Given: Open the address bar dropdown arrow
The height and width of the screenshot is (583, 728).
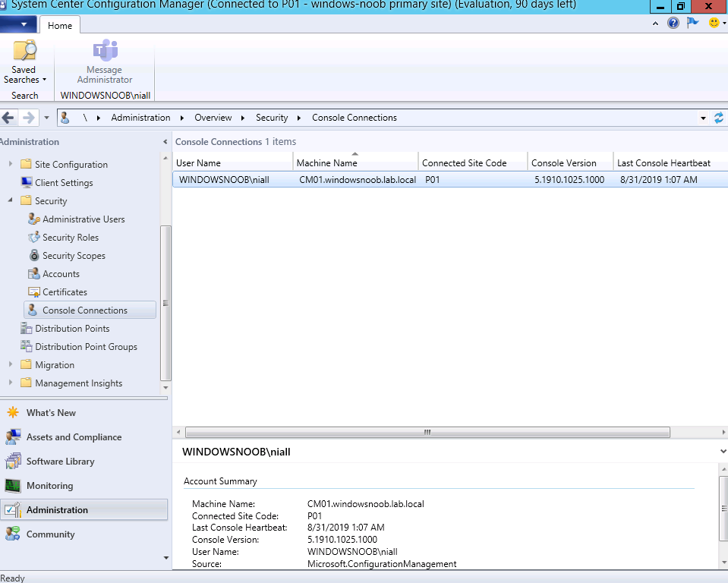Looking at the screenshot, I should 703,118.
